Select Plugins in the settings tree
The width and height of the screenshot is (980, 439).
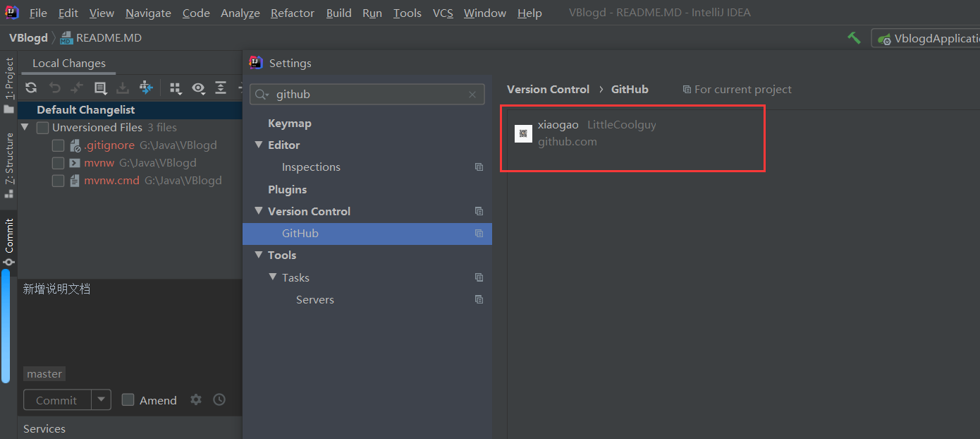[287, 189]
